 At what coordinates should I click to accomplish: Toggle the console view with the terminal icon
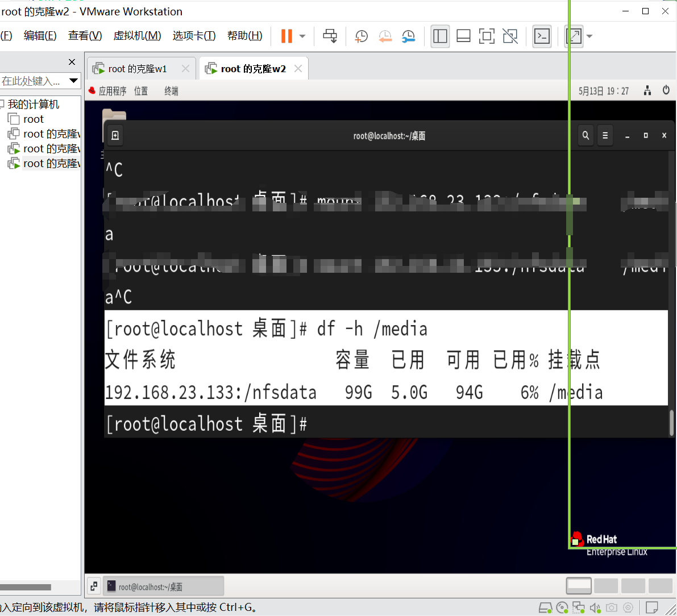tap(542, 36)
